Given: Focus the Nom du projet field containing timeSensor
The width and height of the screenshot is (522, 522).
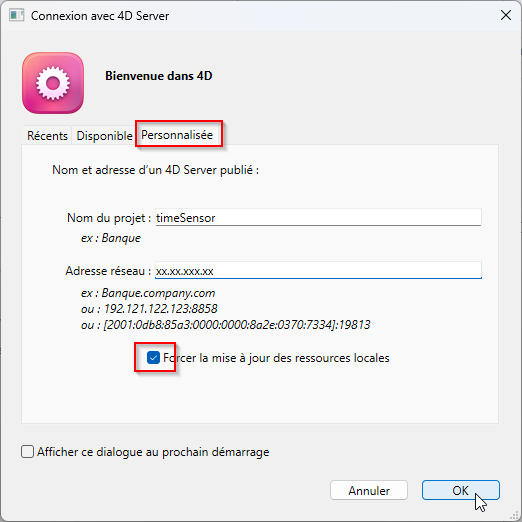Looking at the screenshot, I should click(318, 218).
